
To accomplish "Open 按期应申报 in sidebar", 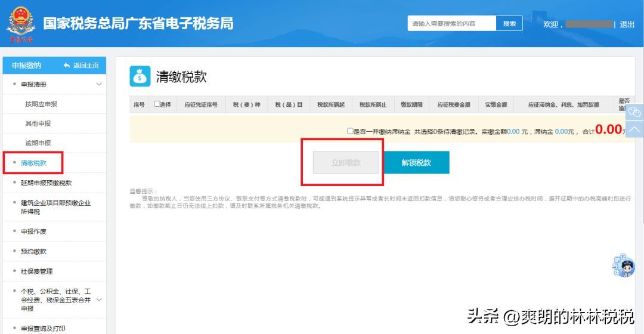I will [x=41, y=104].
